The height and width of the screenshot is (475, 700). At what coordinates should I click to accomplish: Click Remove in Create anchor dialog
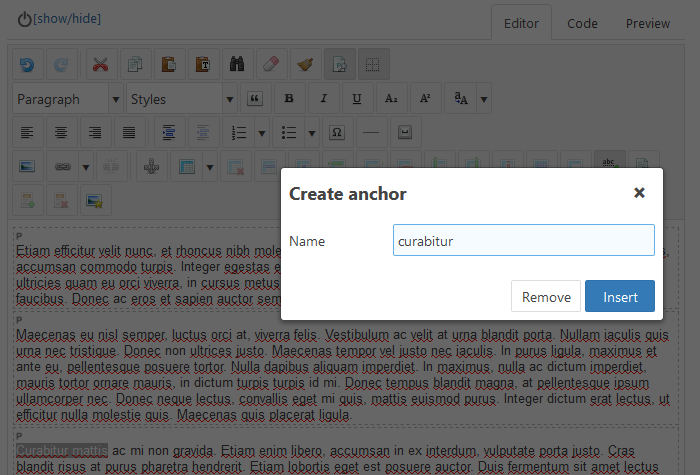coord(546,296)
